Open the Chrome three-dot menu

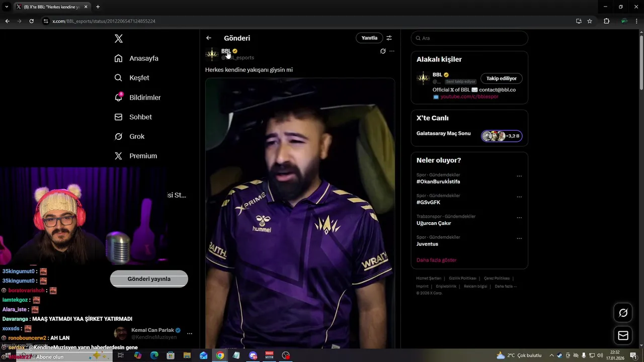click(x=637, y=21)
